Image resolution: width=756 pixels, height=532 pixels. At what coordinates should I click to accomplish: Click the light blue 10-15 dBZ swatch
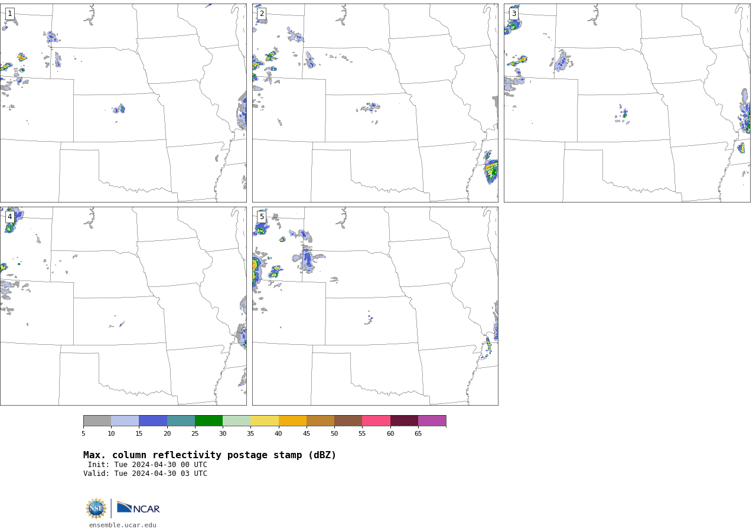(x=125, y=420)
